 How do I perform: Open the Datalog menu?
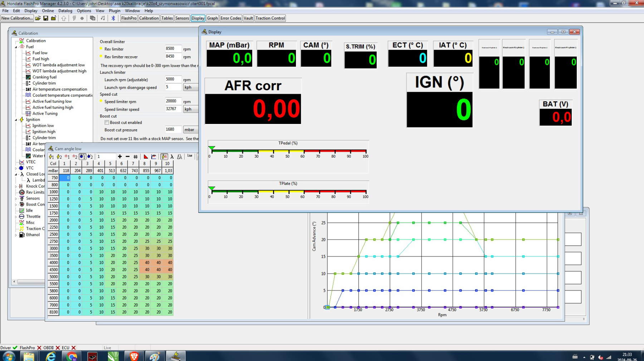point(65,11)
